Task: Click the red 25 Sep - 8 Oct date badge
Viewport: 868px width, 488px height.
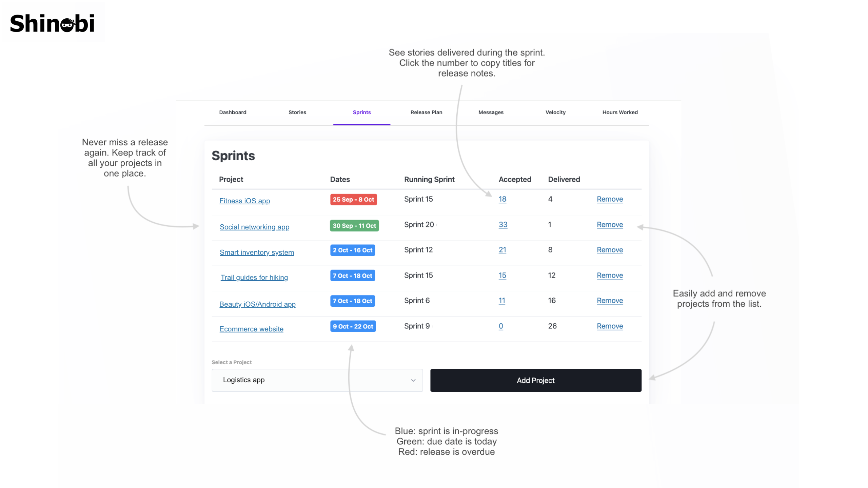Action: pos(353,199)
